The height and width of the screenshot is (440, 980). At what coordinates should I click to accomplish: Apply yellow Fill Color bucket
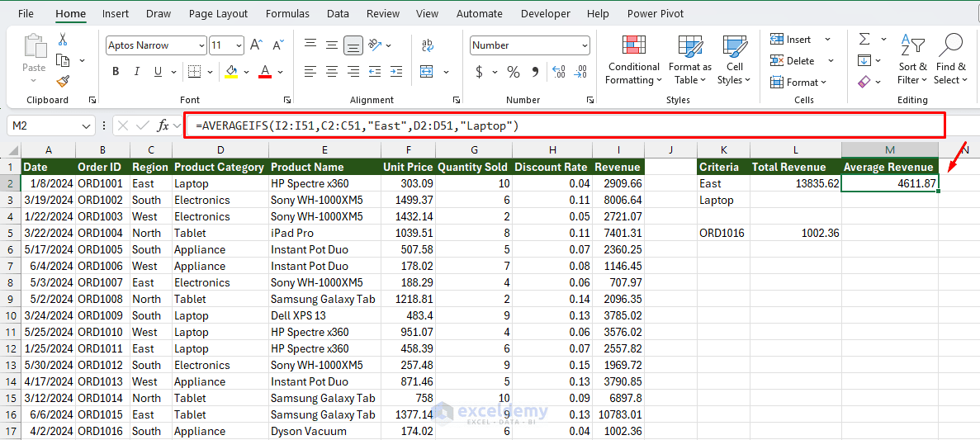click(x=231, y=71)
